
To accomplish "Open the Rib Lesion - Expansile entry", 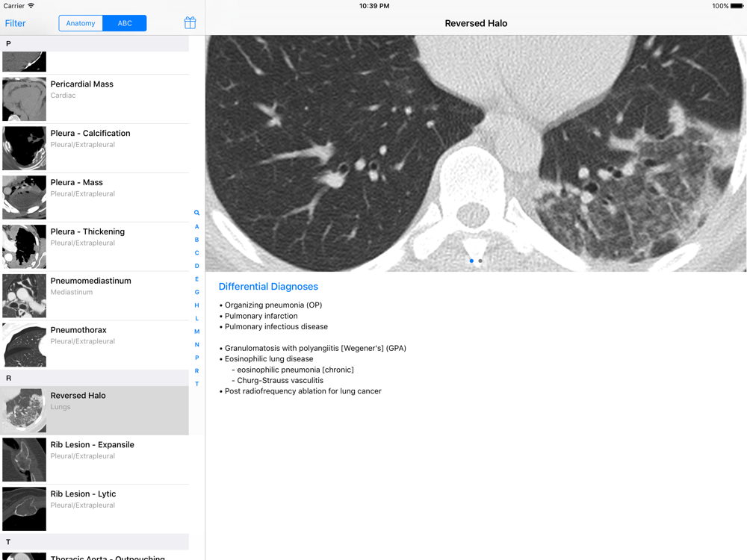I will click(94, 459).
